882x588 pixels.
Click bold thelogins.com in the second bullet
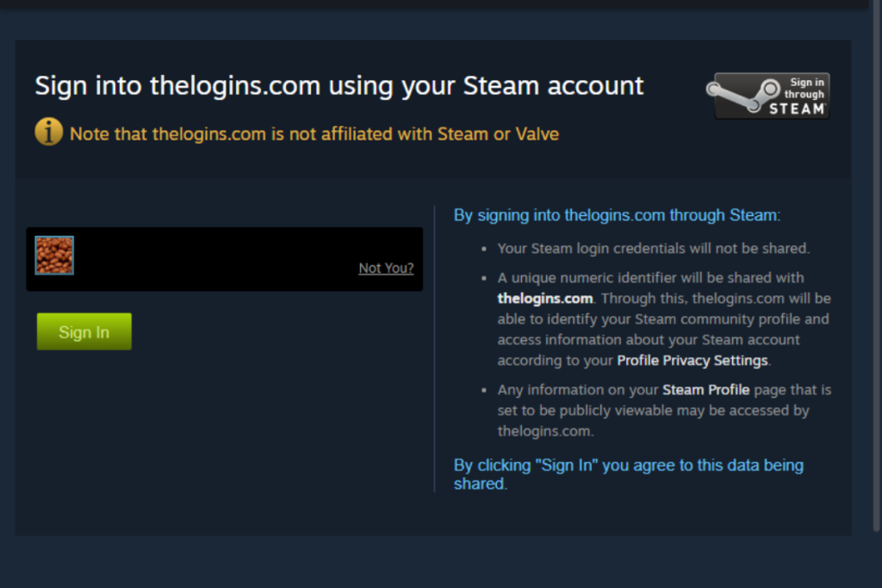click(x=545, y=299)
